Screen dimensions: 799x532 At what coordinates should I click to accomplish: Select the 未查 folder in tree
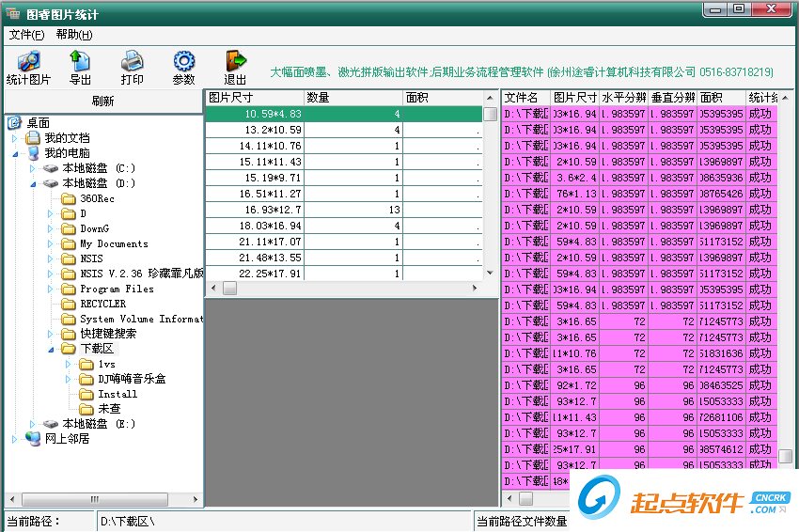(x=109, y=409)
